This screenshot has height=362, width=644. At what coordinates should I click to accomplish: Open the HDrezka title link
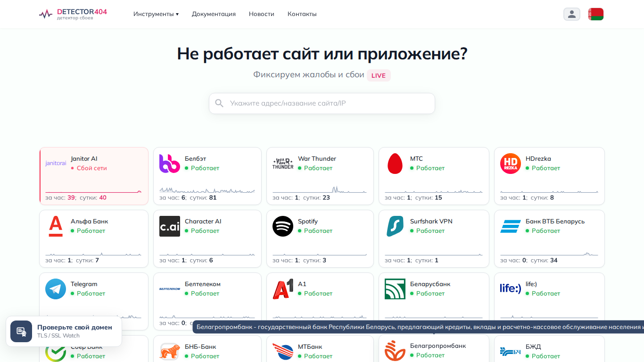[x=538, y=159]
